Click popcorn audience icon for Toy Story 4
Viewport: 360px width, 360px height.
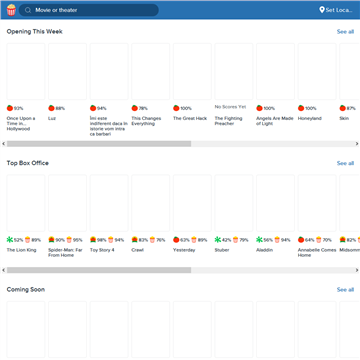(x=111, y=240)
